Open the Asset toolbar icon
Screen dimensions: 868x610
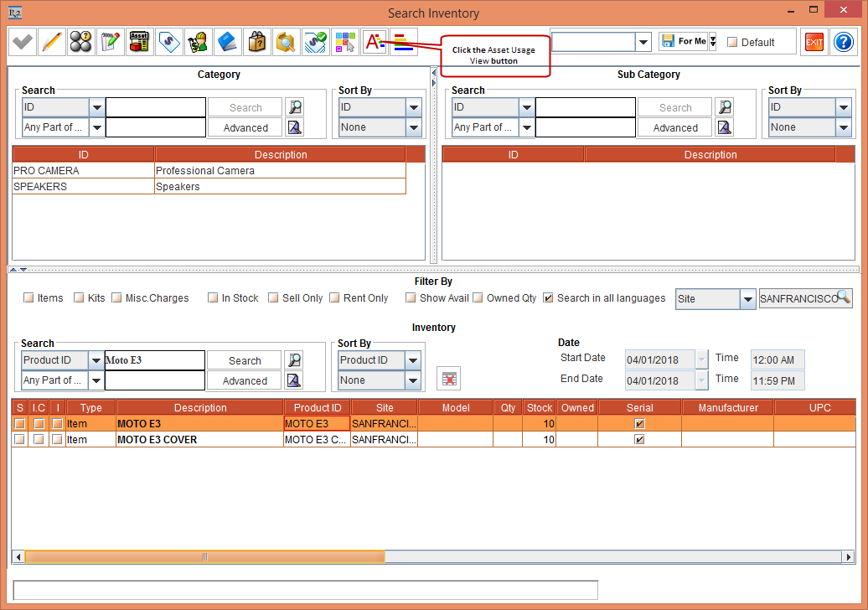[x=139, y=42]
